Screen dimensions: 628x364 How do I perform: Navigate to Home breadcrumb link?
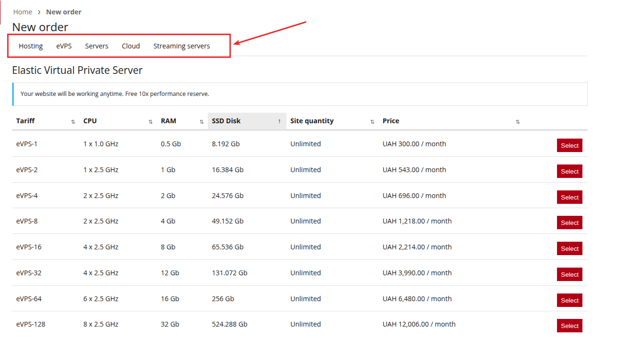tap(23, 12)
